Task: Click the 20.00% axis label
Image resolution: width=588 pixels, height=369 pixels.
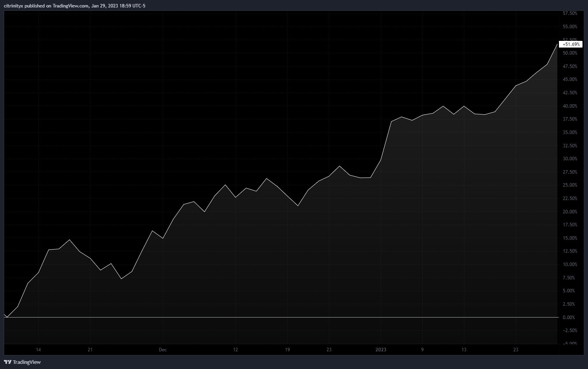Action: [570, 212]
